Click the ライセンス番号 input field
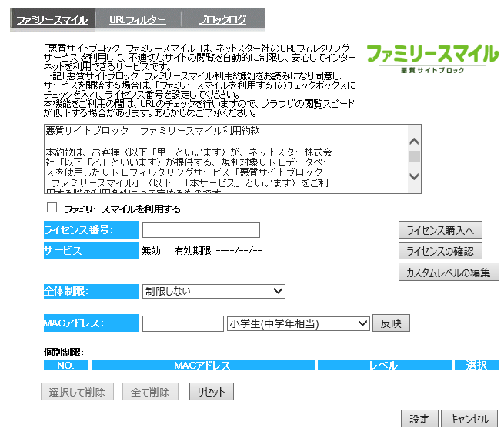 click(x=201, y=230)
